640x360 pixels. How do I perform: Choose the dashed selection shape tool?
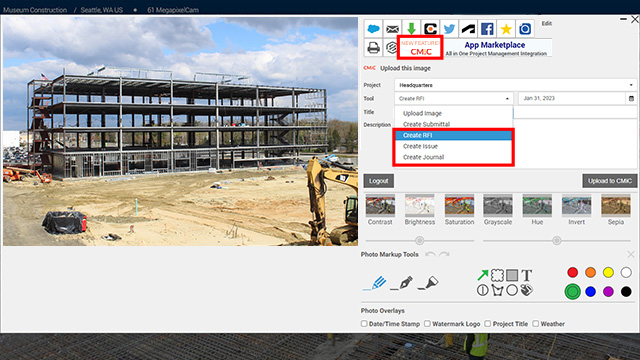pyautogui.click(x=497, y=275)
